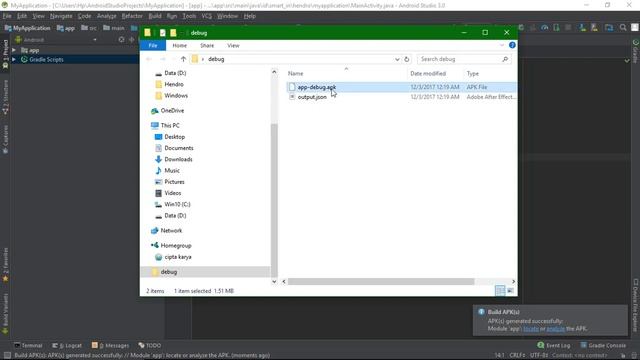Click the search magnifier in Android Studio toolbar

[x=623, y=28]
